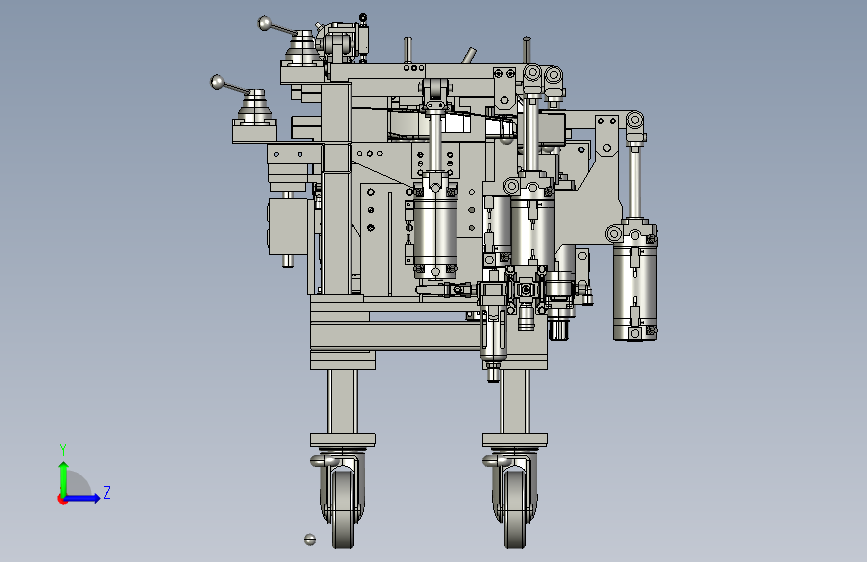The image size is (867, 562).
Task: Click the red origin ball of the axis triad
Action: [x=62, y=499]
